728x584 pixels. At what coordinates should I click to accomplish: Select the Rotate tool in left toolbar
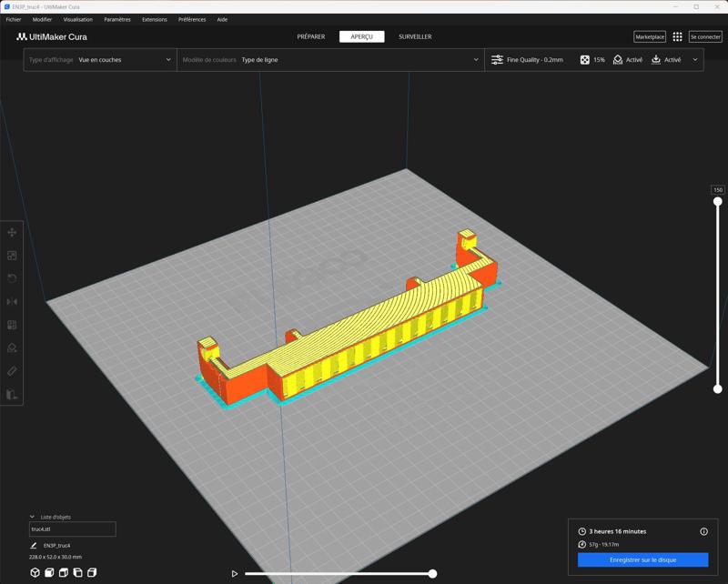pyautogui.click(x=12, y=278)
